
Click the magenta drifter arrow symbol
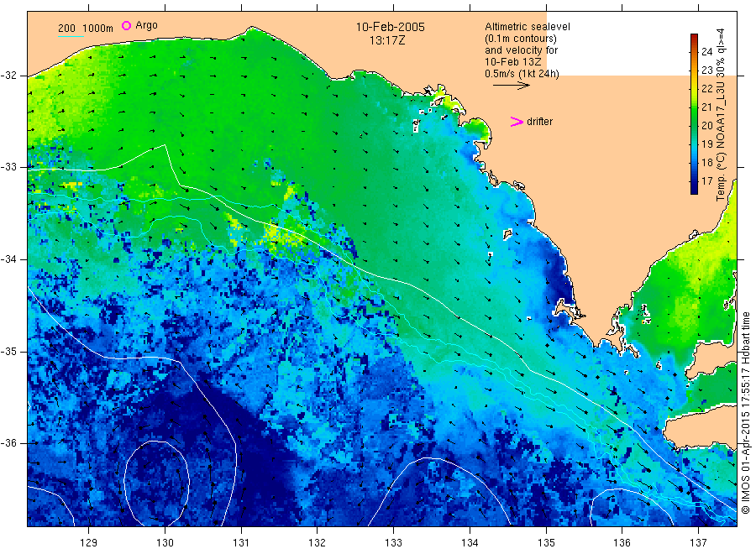point(517,122)
